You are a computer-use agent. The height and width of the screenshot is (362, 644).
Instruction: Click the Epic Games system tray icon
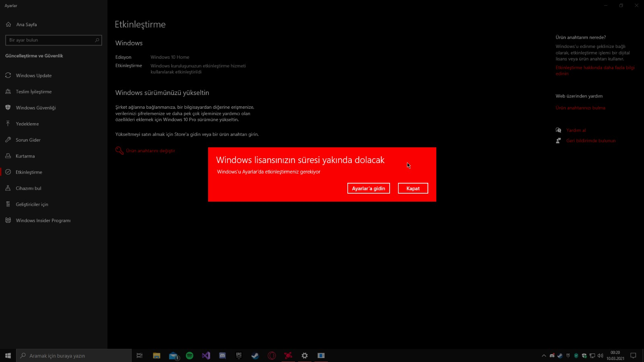tap(568, 356)
